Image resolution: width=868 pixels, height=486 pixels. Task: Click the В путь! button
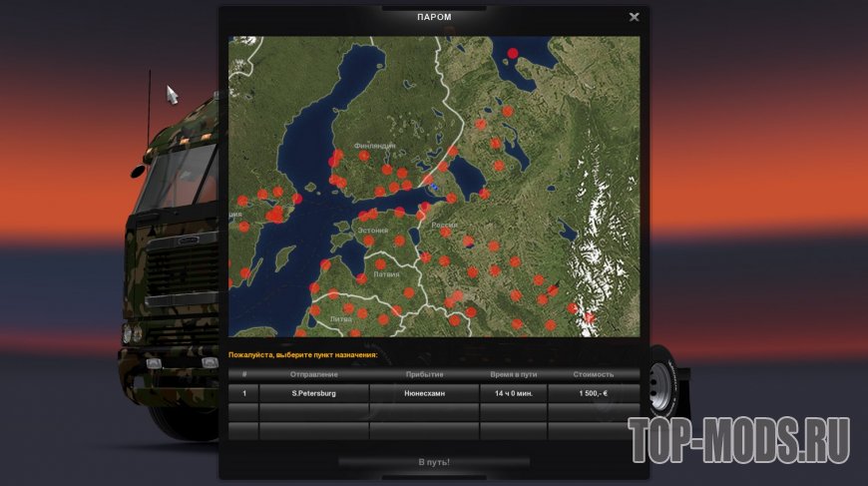[434, 462]
